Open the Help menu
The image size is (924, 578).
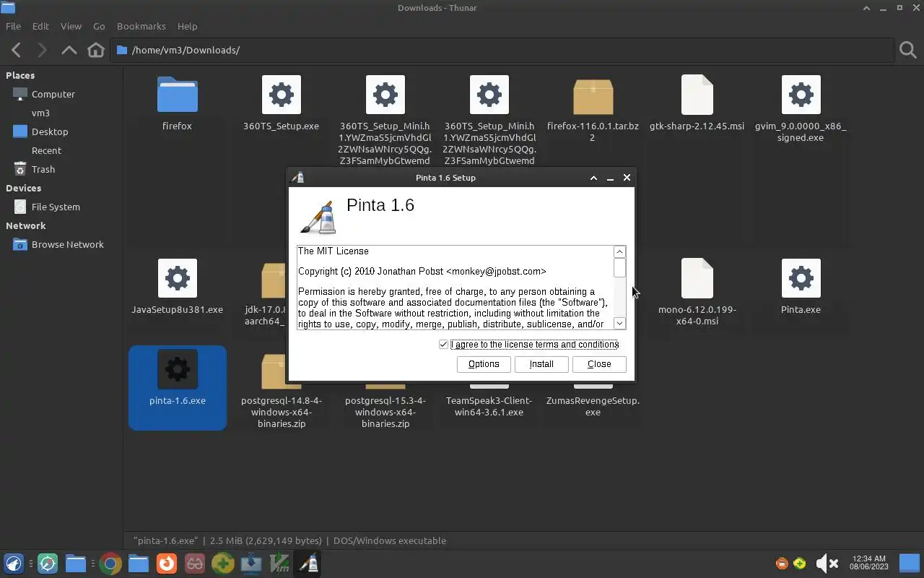187,26
